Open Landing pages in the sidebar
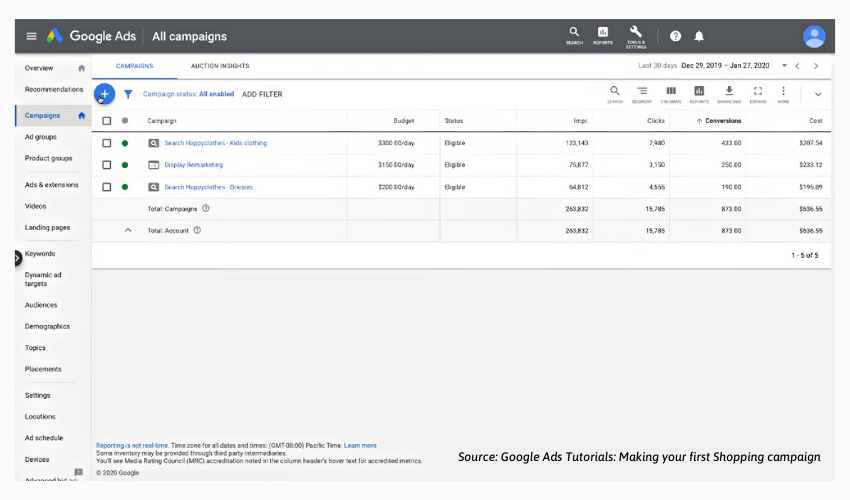This screenshot has width=850, height=500. (x=47, y=228)
